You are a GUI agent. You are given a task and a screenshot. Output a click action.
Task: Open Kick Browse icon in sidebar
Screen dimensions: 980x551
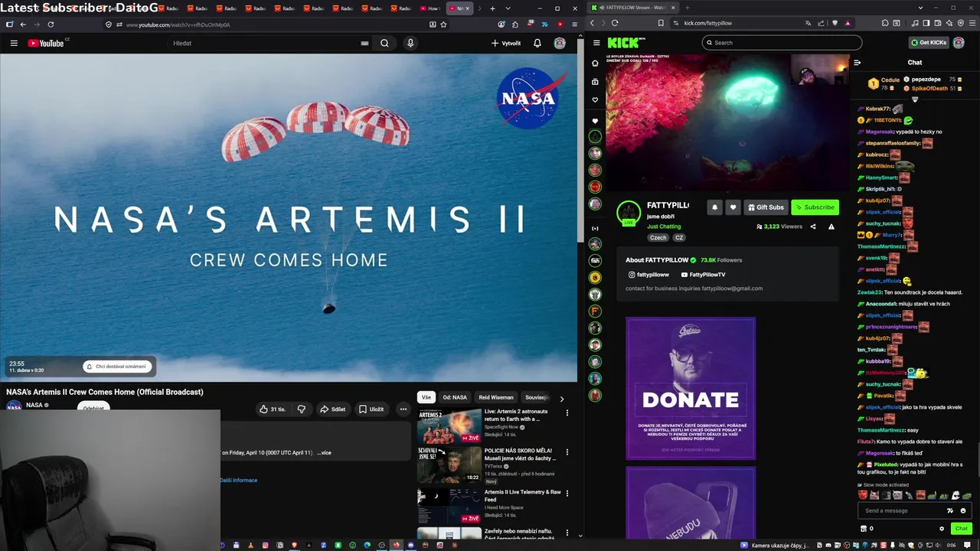(x=595, y=82)
